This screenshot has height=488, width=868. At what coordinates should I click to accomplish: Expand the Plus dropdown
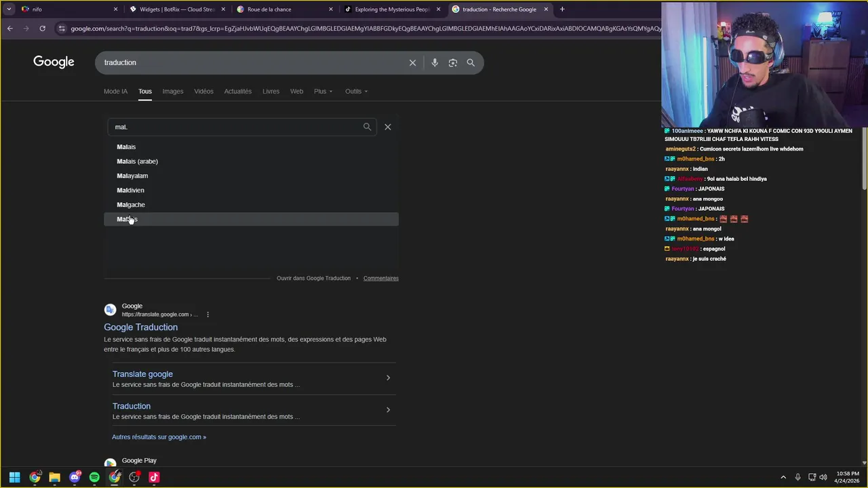tap(323, 91)
